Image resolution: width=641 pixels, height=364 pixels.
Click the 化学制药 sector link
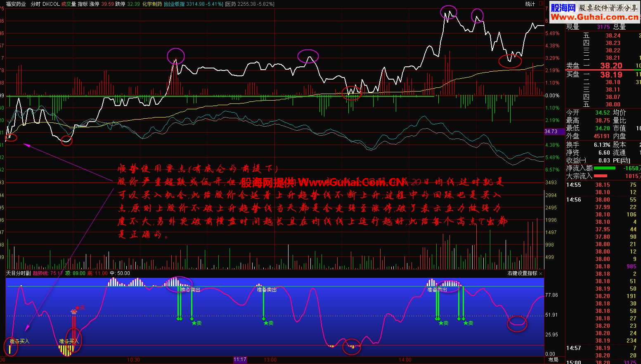pyautogui.click(x=152, y=4)
